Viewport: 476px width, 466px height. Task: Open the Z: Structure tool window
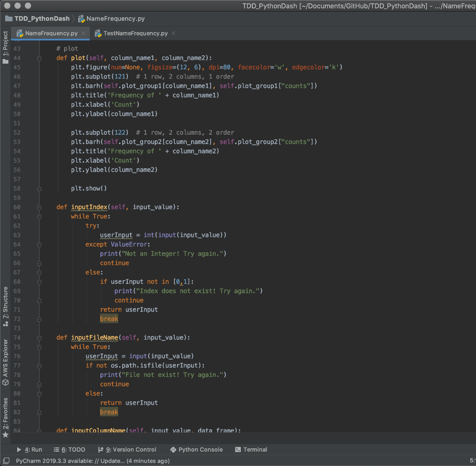pyautogui.click(x=6, y=306)
